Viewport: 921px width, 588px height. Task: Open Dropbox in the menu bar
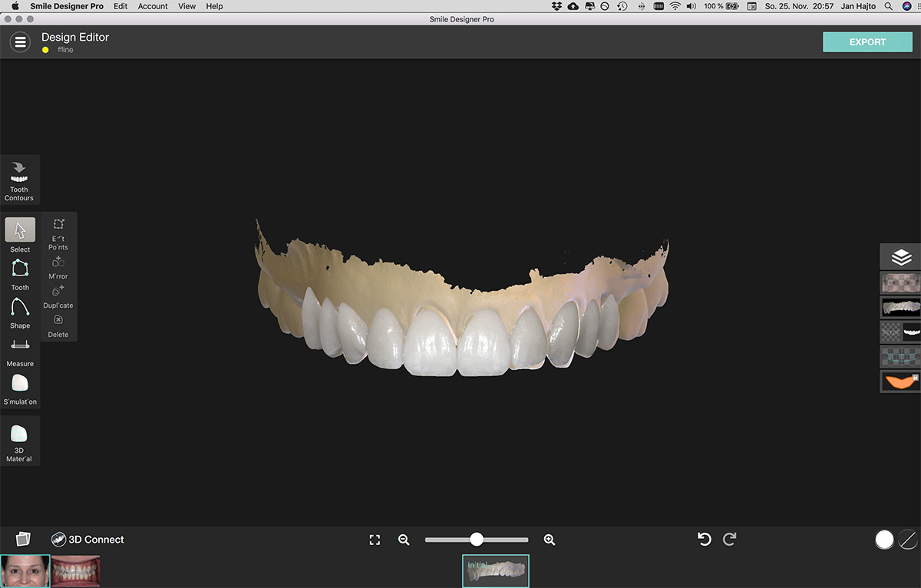click(556, 6)
